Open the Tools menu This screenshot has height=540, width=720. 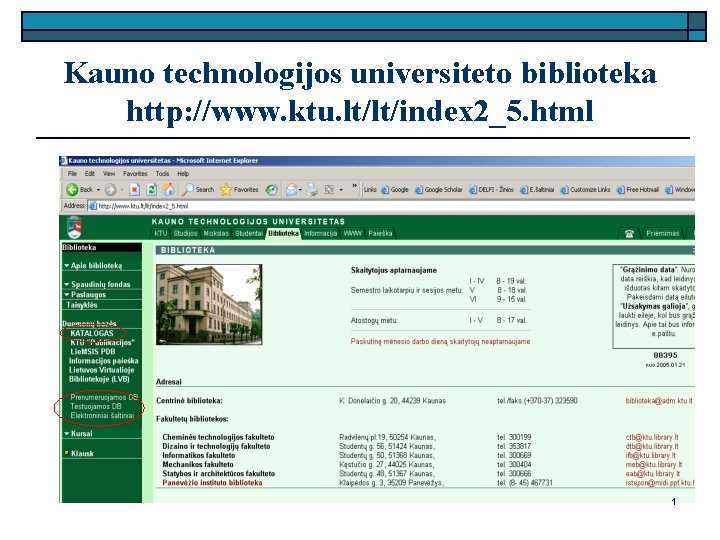point(162,174)
